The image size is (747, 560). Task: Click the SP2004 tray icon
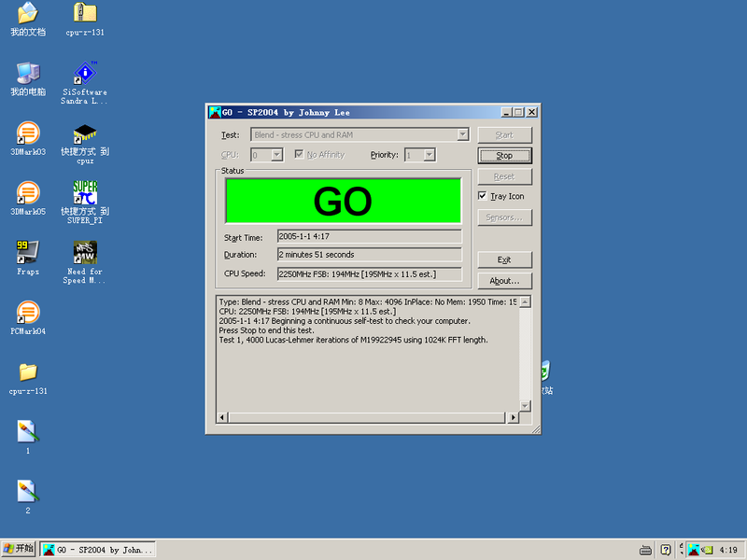coord(694,550)
